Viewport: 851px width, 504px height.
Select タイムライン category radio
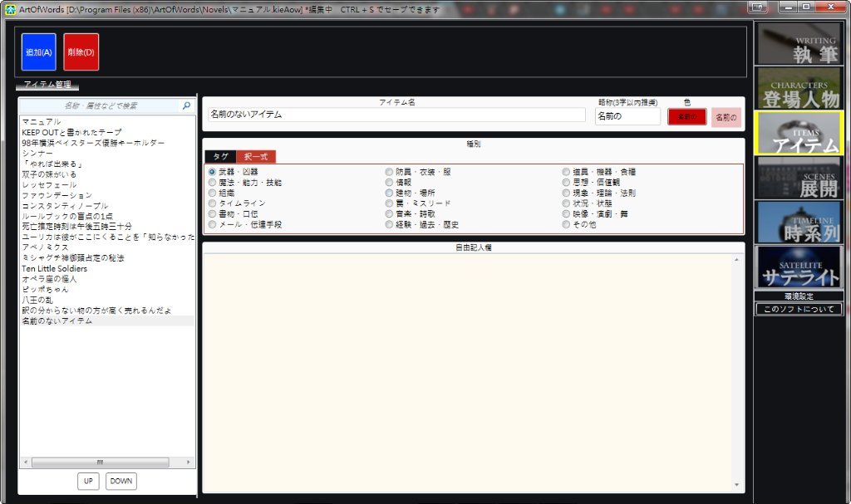212,203
